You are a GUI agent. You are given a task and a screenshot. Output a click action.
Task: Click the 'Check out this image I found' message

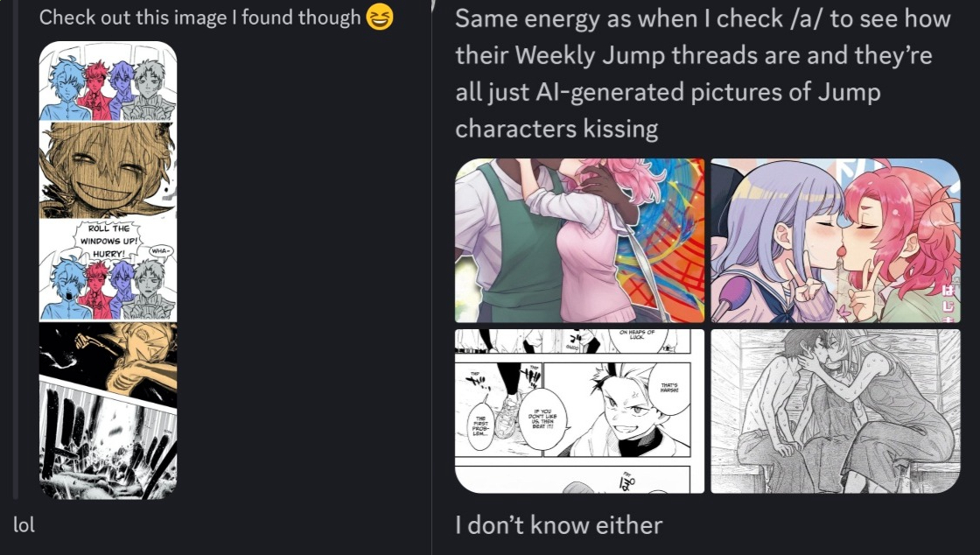click(200, 17)
